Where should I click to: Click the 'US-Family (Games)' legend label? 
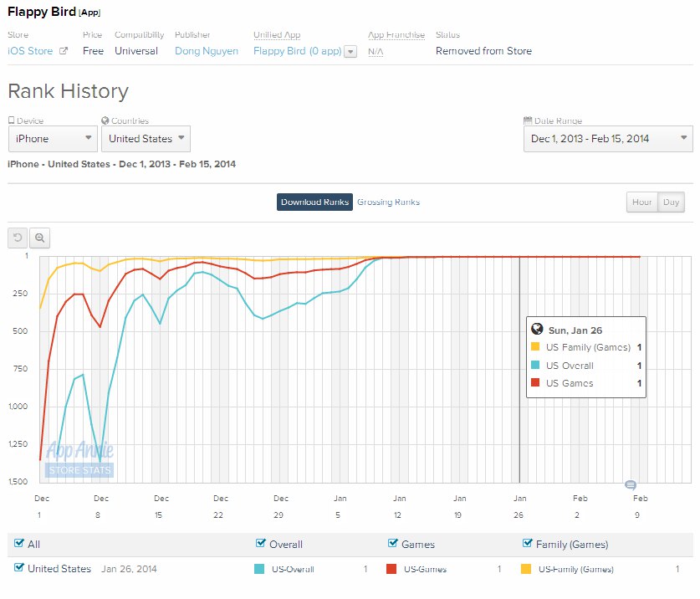[x=576, y=569]
